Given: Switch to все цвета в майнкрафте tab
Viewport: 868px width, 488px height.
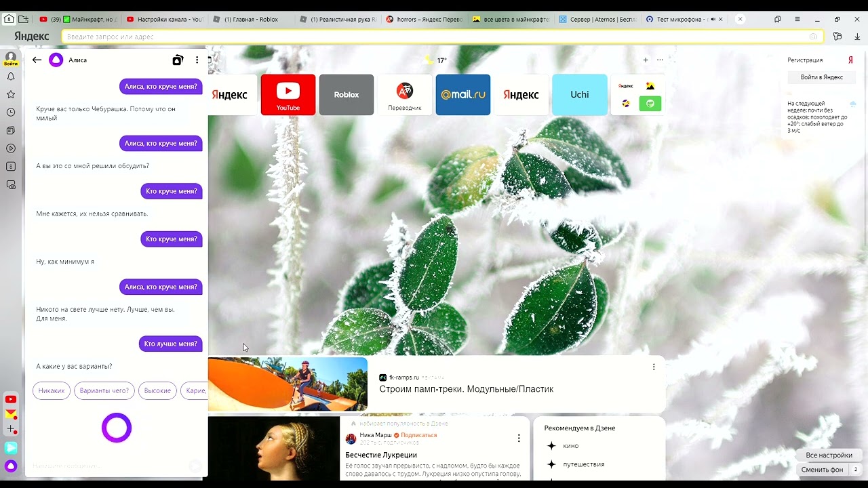Looking at the screenshot, I should [511, 20].
